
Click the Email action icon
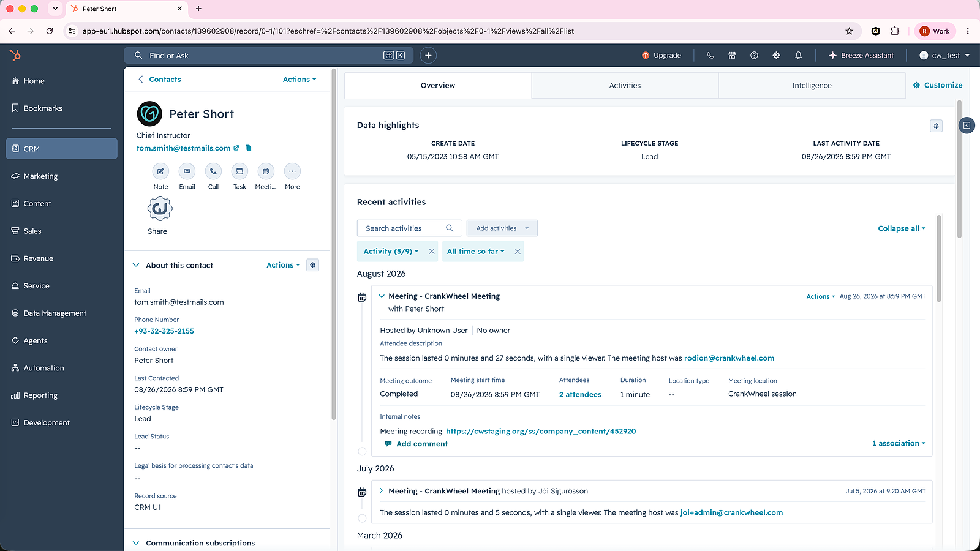click(187, 171)
